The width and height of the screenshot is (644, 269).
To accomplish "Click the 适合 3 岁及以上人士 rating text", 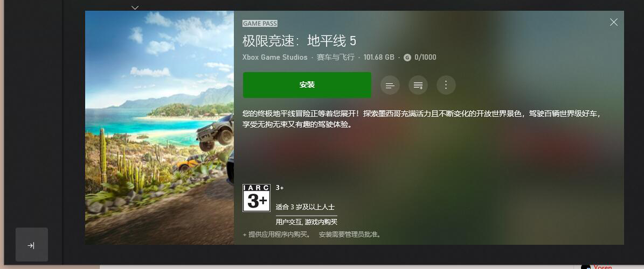I will 305,207.
